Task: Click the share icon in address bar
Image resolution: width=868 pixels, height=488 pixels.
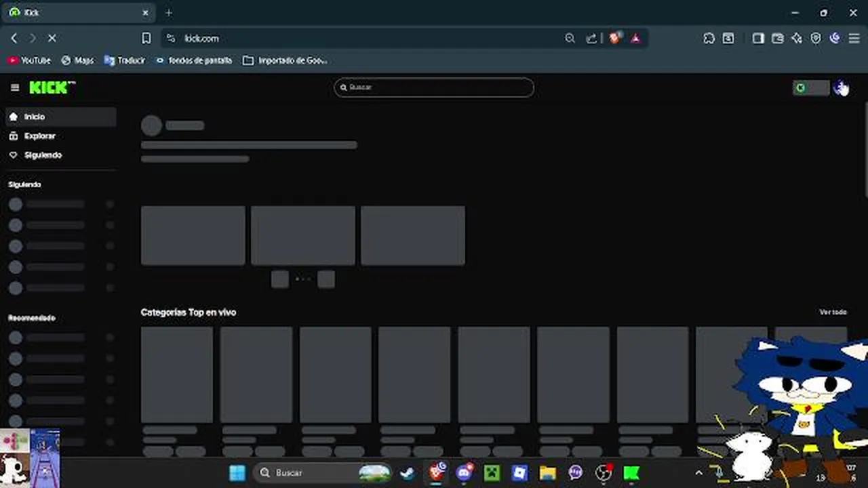Action: (591, 39)
